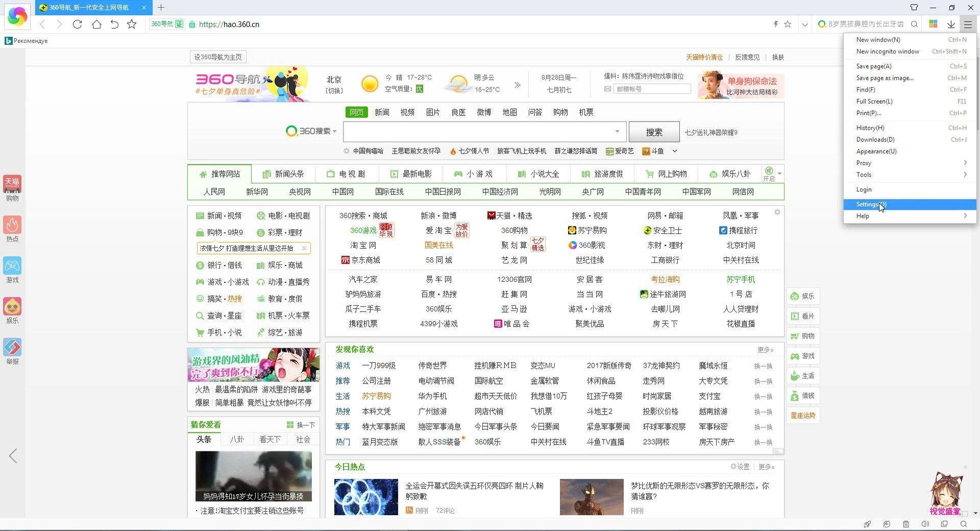Go to the home page icon

(96, 24)
